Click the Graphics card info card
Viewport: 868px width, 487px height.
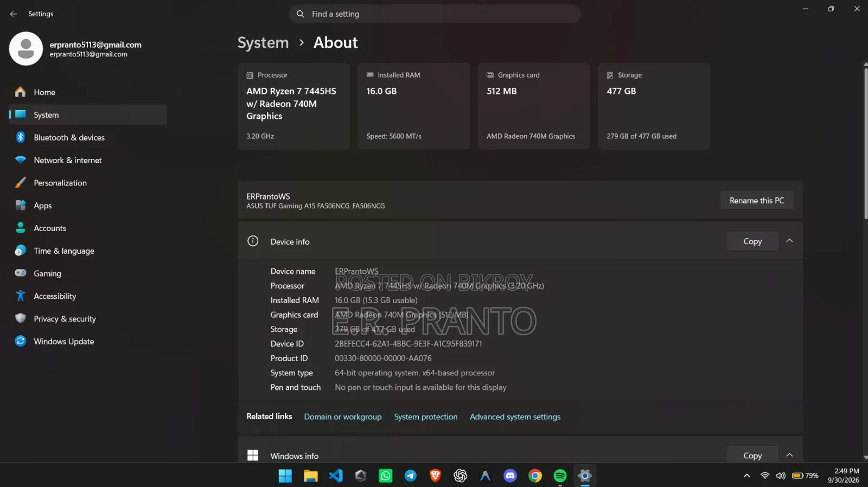pos(534,106)
